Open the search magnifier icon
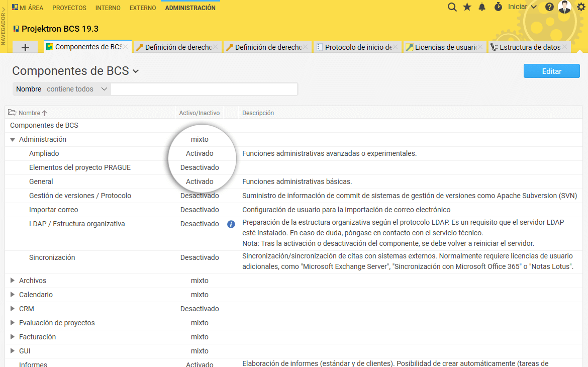The width and height of the screenshot is (588, 367). [452, 7]
